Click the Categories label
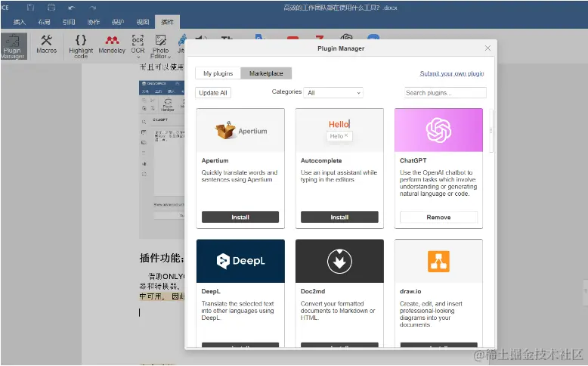The height and width of the screenshot is (366, 588). coord(286,91)
